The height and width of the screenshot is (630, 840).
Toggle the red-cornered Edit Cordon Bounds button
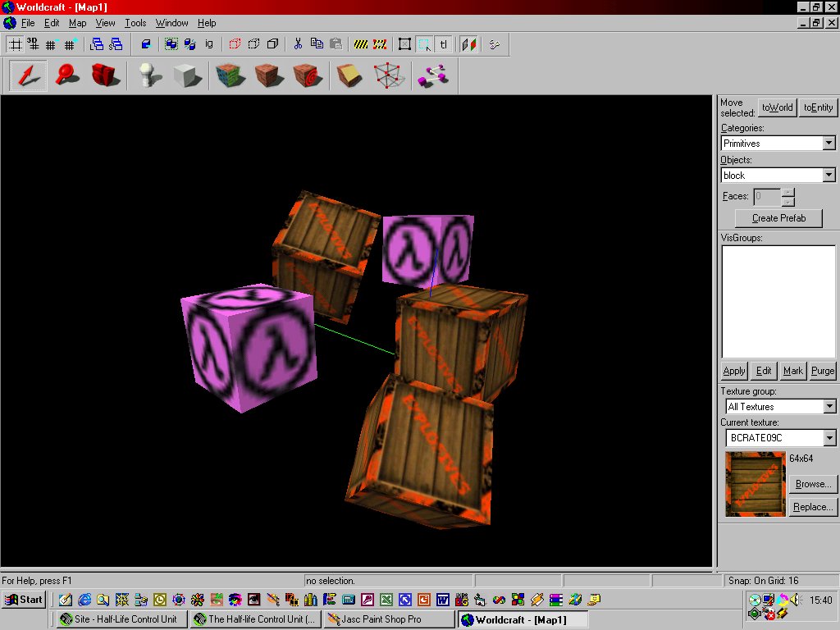380,44
